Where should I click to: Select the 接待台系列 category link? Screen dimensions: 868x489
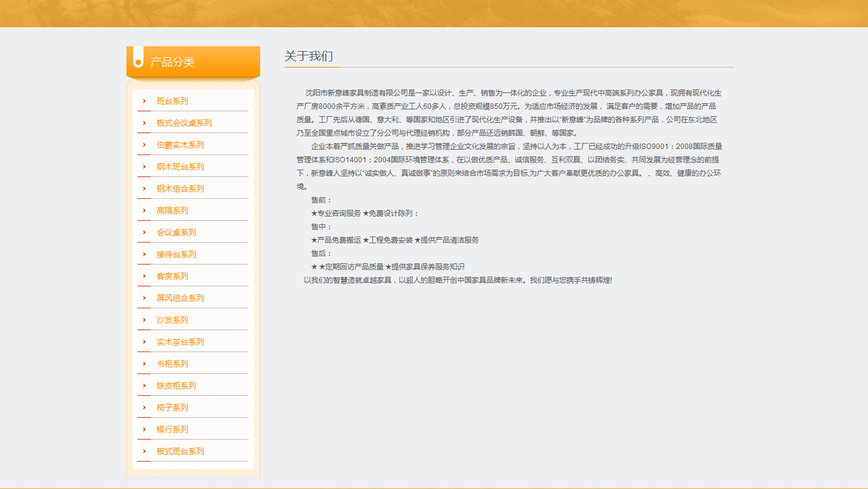point(176,254)
